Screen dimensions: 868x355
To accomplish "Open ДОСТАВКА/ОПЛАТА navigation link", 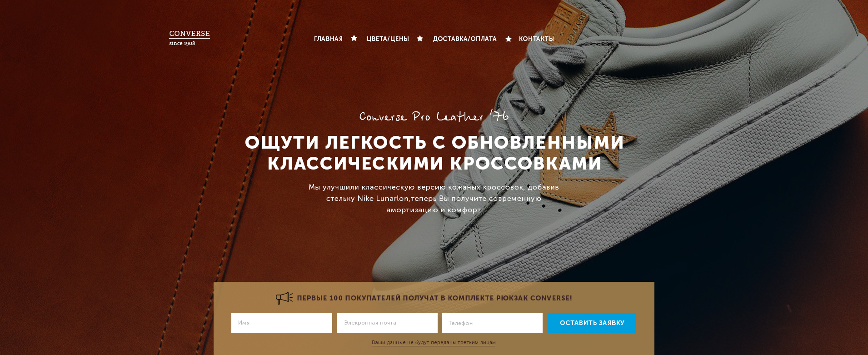I will (x=464, y=39).
